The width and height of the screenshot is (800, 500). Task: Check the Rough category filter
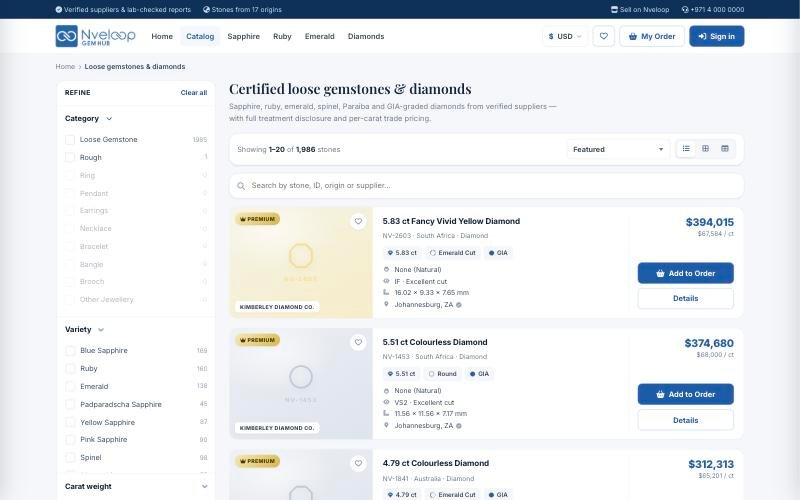[x=70, y=158]
